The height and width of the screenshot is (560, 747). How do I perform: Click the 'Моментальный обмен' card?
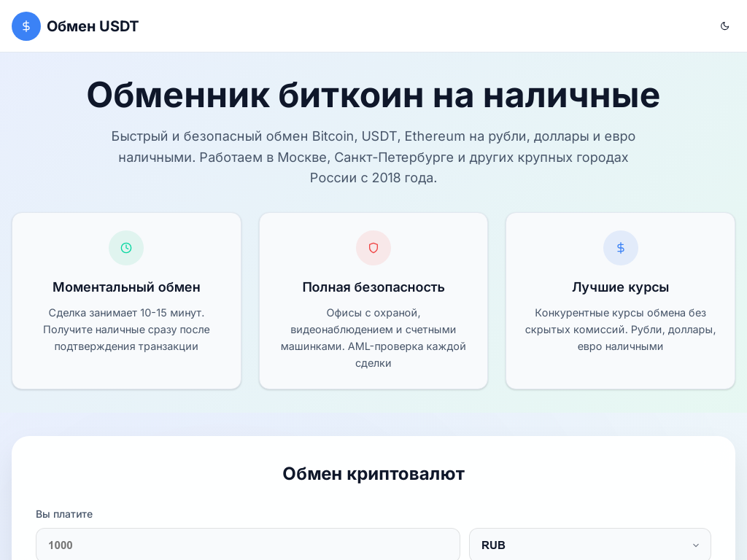pyautogui.click(x=126, y=300)
